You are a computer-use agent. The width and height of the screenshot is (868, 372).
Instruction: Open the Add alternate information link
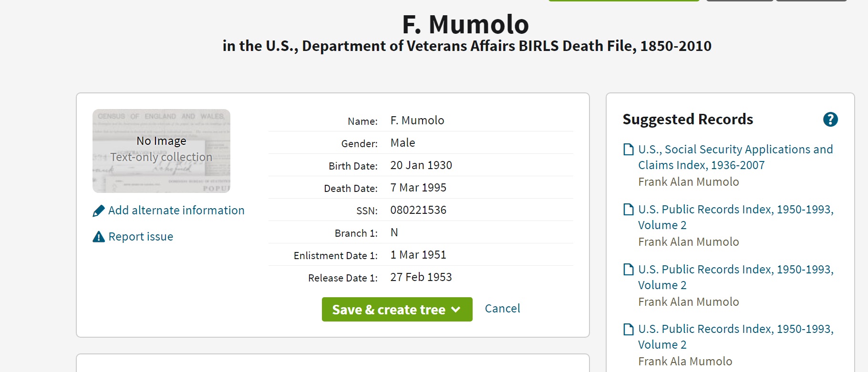(176, 211)
